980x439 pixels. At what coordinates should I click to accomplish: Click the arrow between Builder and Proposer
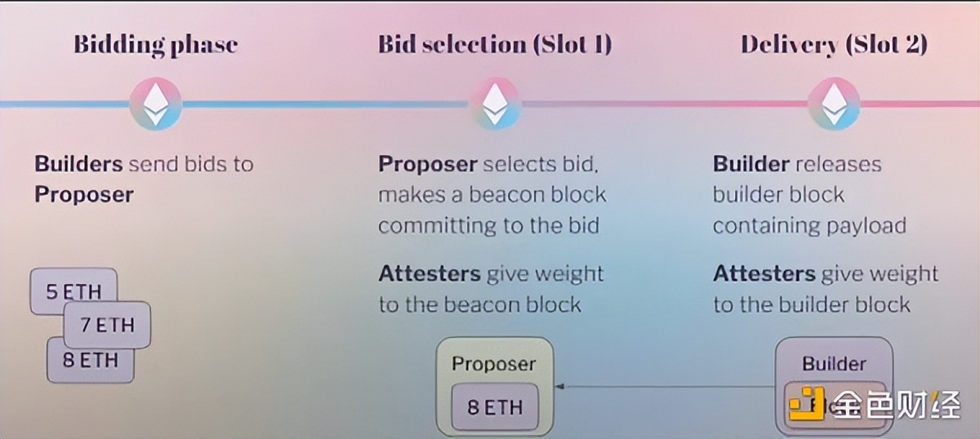[x=664, y=386]
